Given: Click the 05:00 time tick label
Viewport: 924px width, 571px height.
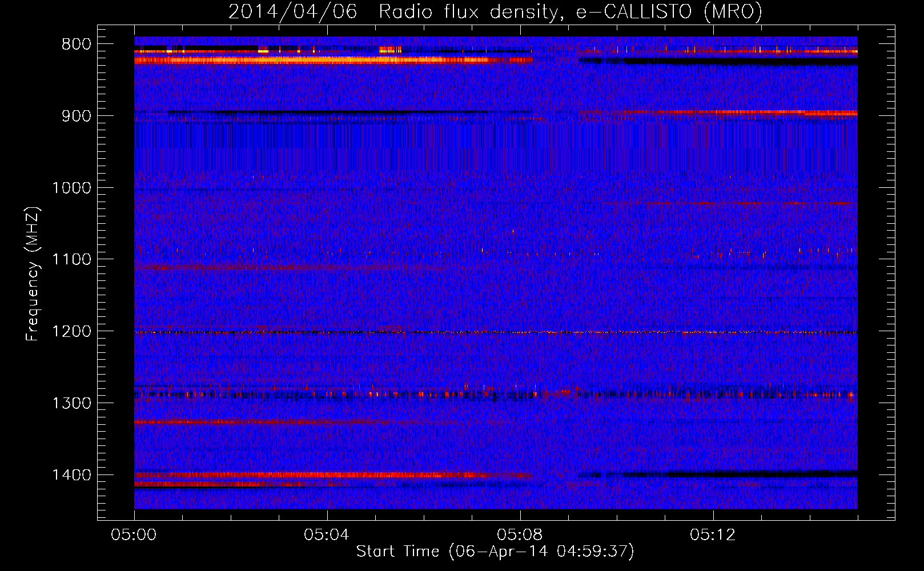Looking at the screenshot, I should coord(134,535).
